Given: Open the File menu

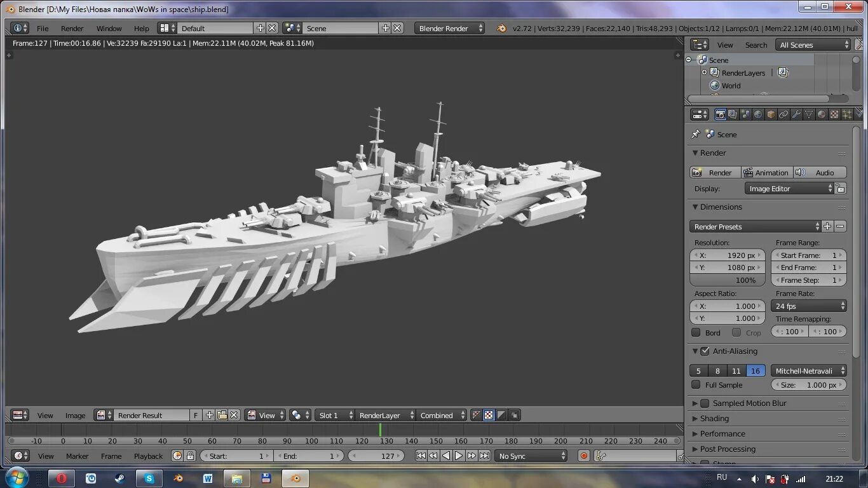Looking at the screenshot, I should (43, 28).
